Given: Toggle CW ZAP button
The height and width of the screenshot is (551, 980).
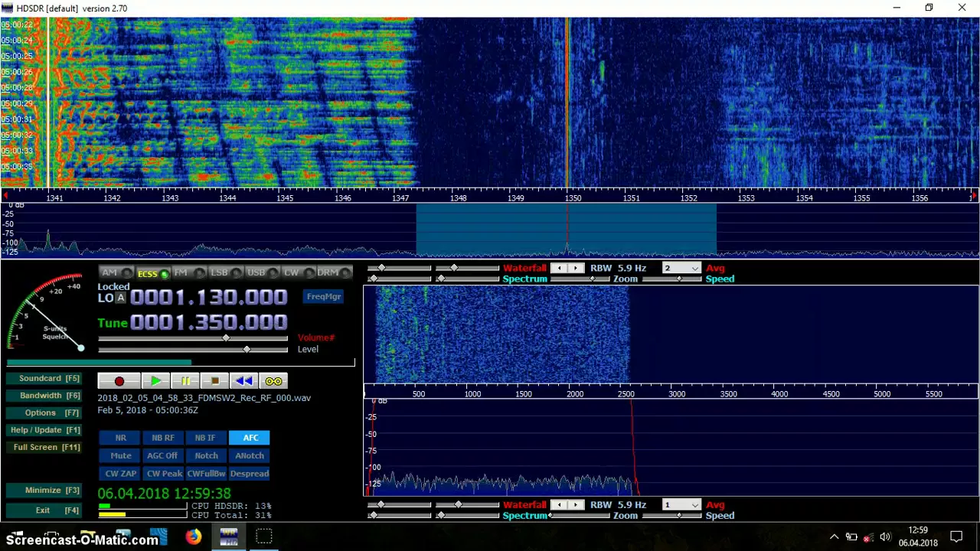Looking at the screenshot, I should pyautogui.click(x=120, y=474).
